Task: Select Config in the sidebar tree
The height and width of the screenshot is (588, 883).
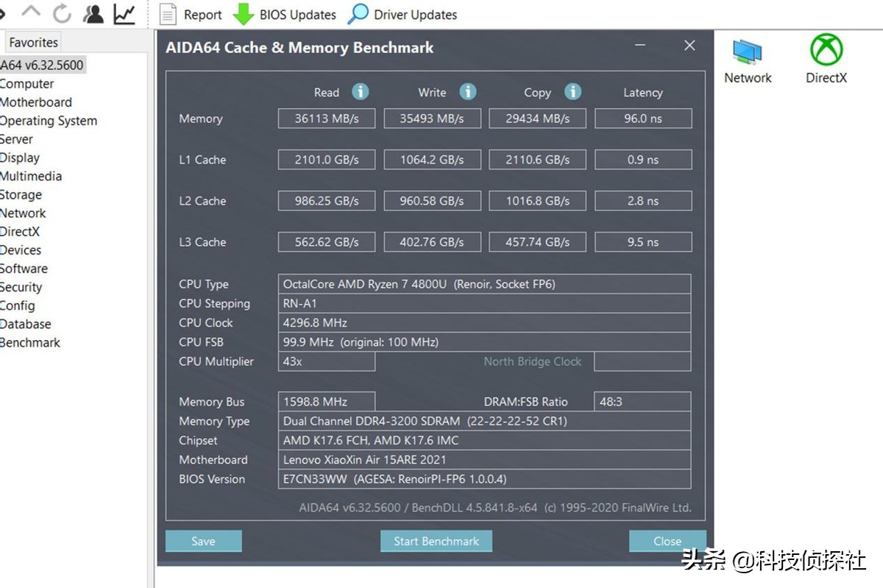Action: (x=18, y=305)
